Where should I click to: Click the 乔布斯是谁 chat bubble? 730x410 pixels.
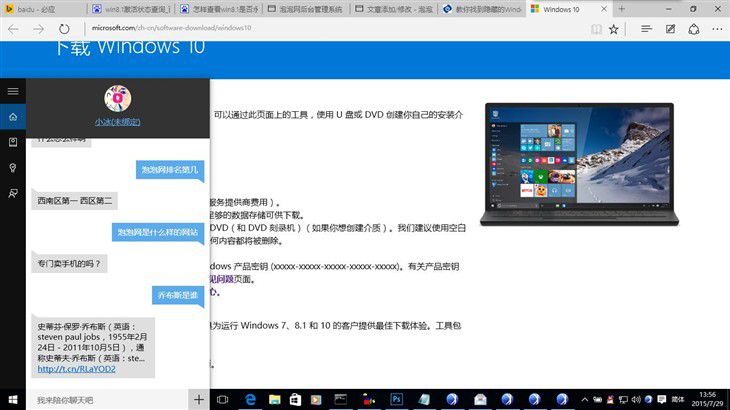point(178,296)
